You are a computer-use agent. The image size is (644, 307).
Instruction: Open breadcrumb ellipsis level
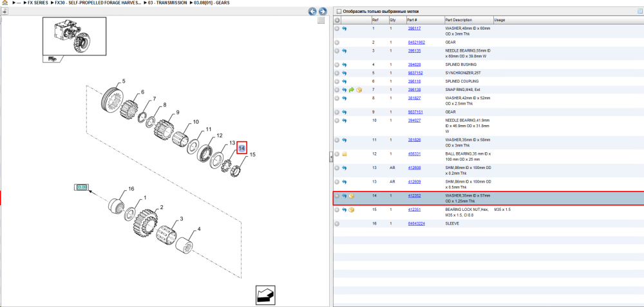tap(17, 3)
